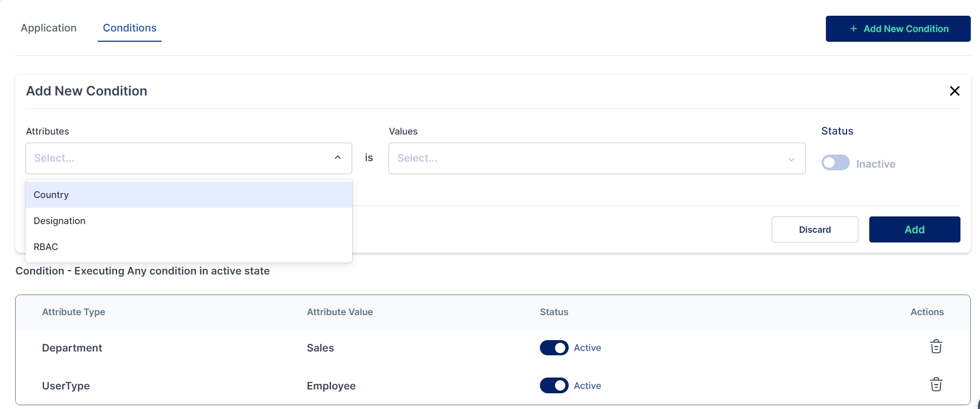Turn off the UserType Employee toggle
Screen dimensions: 980x409
pyautogui.click(x=553, y=386)
